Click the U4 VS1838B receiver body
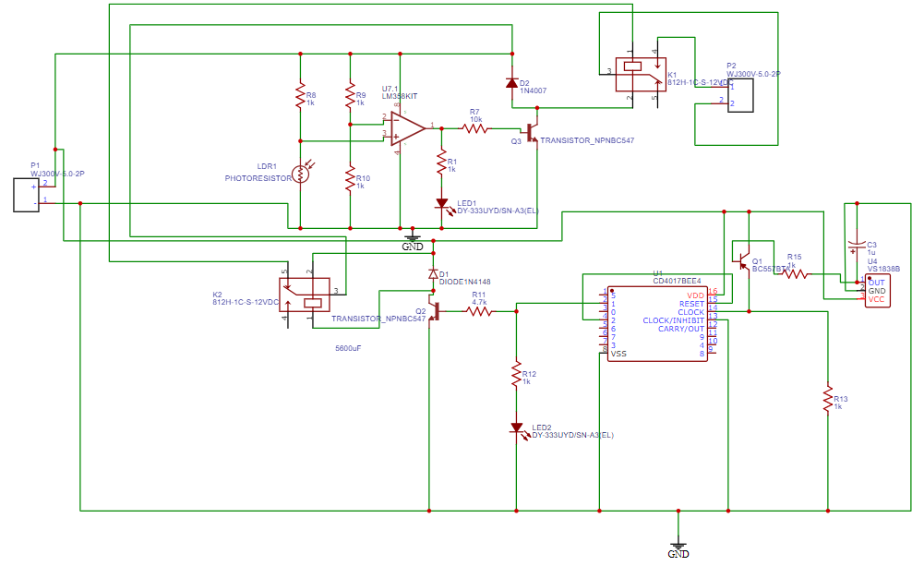Image resolution: width=924 pixels, height=566 pixels. point(878,290)
